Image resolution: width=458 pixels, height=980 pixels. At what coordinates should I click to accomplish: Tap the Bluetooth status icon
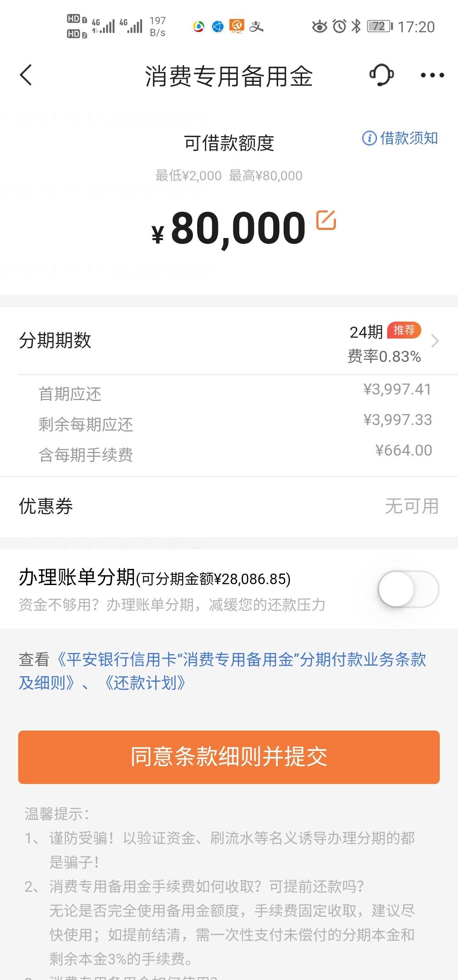356,26
